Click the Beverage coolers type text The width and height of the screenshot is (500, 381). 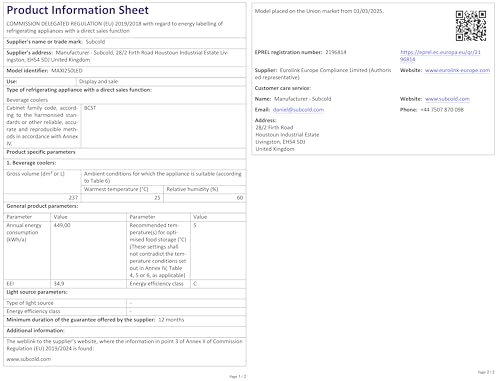tap(27, 100)
